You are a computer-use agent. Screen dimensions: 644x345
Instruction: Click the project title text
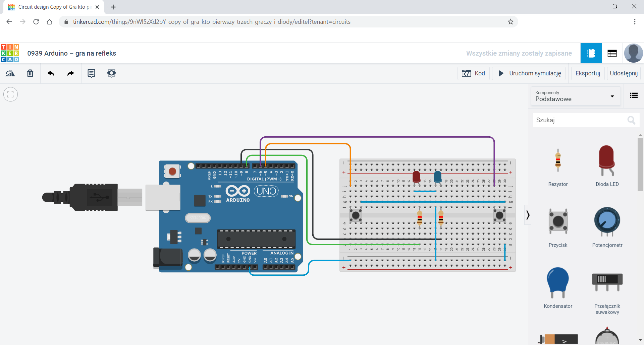[x=71, y=53]
